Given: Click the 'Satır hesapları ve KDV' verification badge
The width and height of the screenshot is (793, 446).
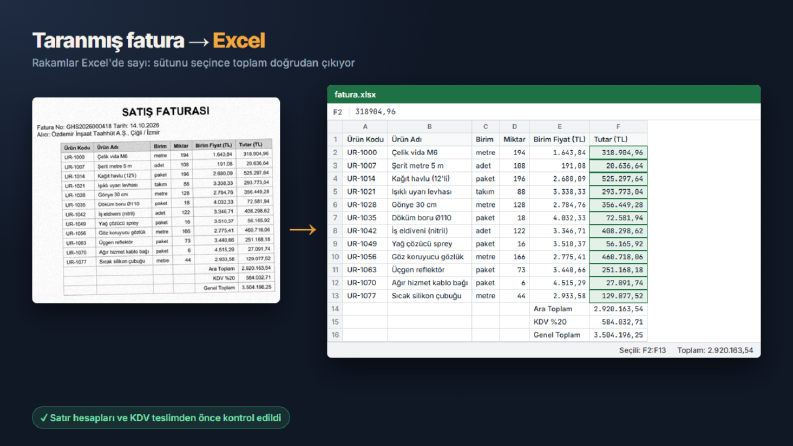Looking at the screenshot, I should pos(161,418).
